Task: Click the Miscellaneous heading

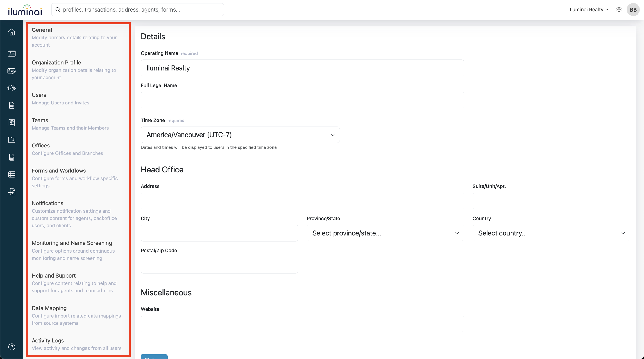Action: 166,292
